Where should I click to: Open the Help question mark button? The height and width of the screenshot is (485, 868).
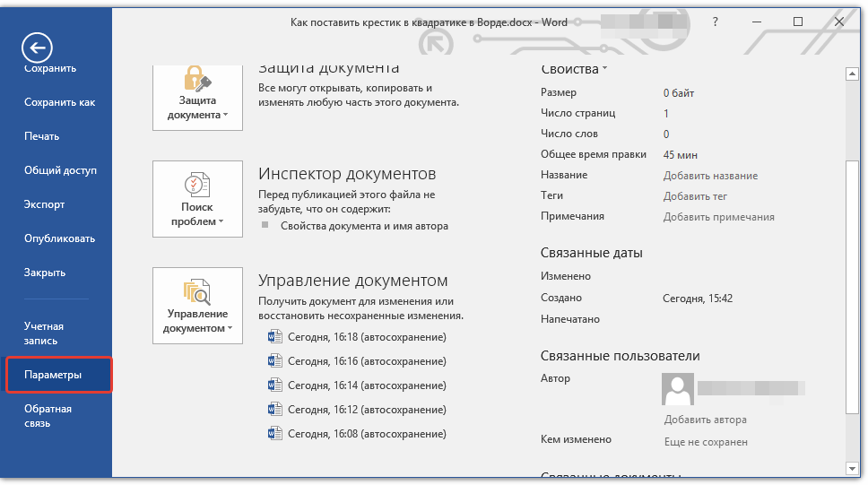[715, 22]
